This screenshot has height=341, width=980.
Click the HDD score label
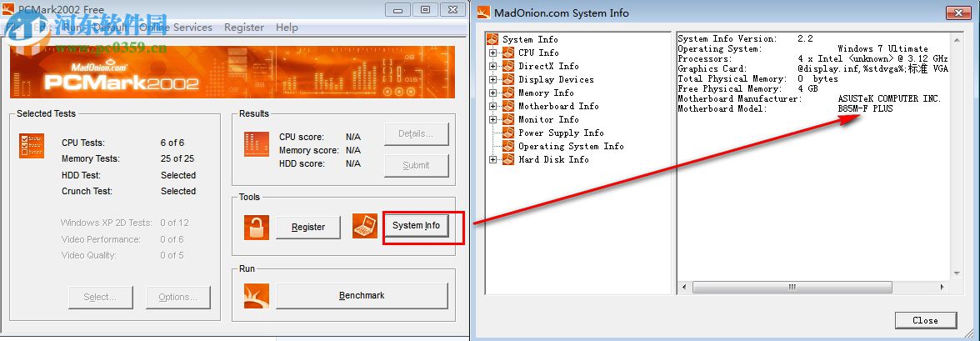point(302,164)
